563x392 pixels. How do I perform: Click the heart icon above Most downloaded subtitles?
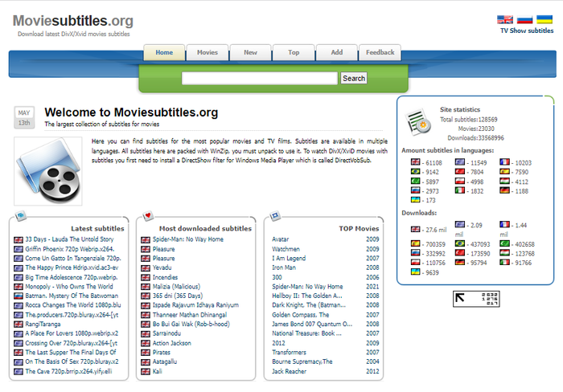(x=148, y=215)
